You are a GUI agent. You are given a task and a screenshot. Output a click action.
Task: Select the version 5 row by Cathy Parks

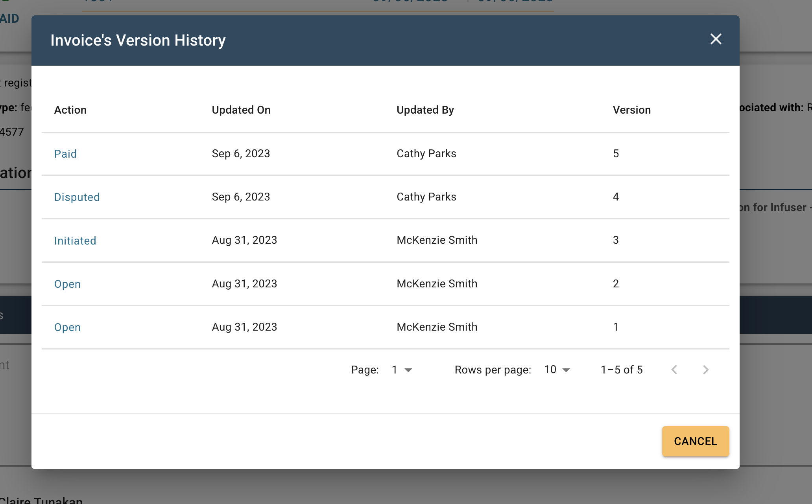(426, 154)
